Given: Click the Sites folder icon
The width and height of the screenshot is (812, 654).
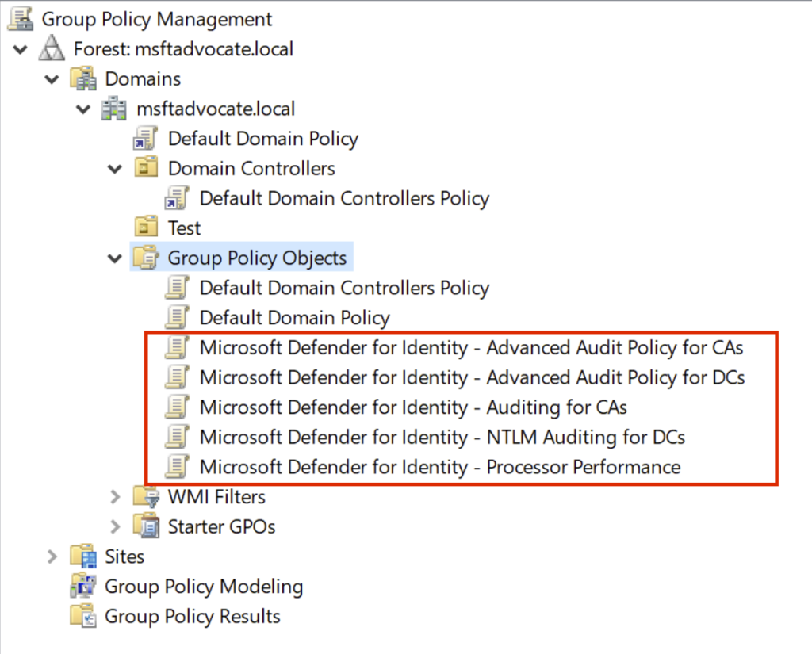Looking at the screenshot, I should point(82,556).
